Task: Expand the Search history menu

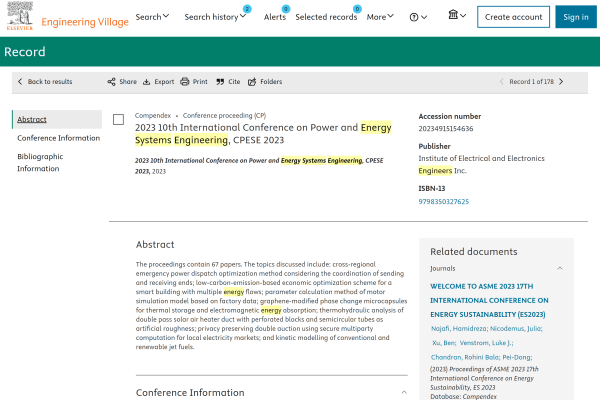Action: click(215, 17)
